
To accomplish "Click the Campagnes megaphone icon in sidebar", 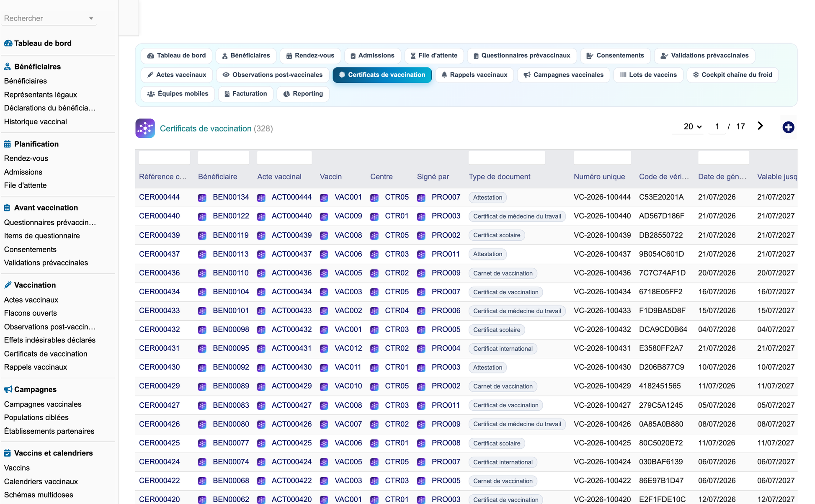I will pos(8,389).
